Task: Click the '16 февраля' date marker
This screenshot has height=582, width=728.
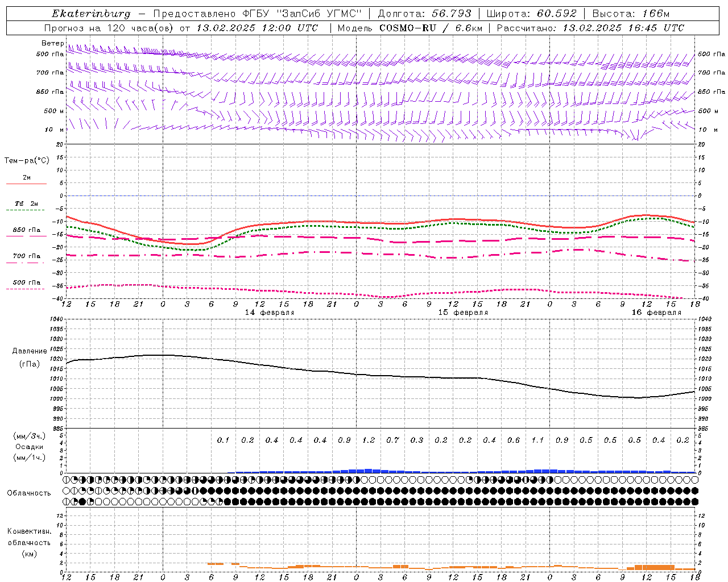Action: (x=656, y=313)
